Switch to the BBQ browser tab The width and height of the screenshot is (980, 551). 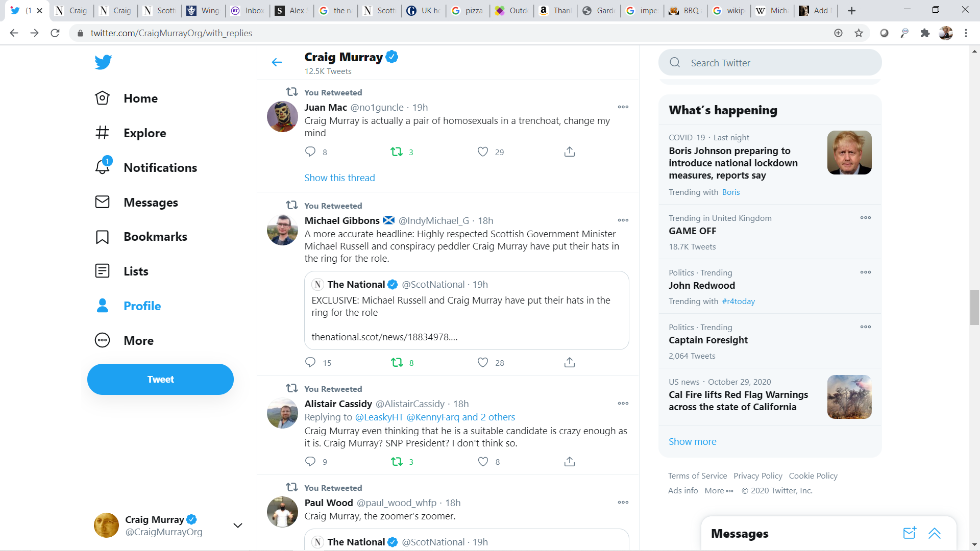685,11
